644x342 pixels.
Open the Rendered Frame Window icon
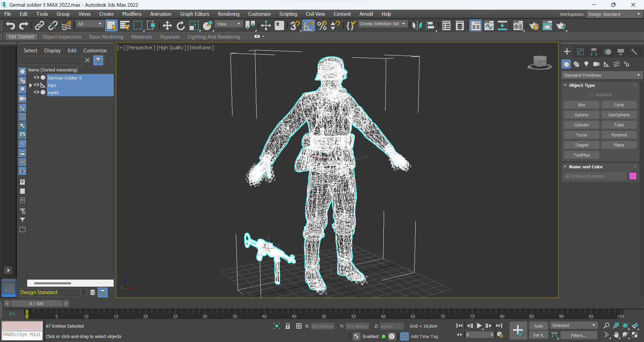tap(547, 26)
